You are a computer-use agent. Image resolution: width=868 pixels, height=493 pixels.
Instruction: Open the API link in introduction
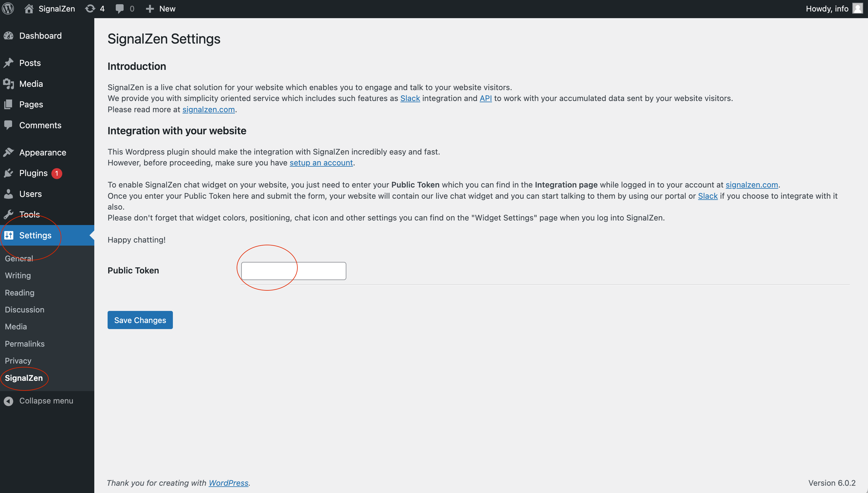coord(485,98)
